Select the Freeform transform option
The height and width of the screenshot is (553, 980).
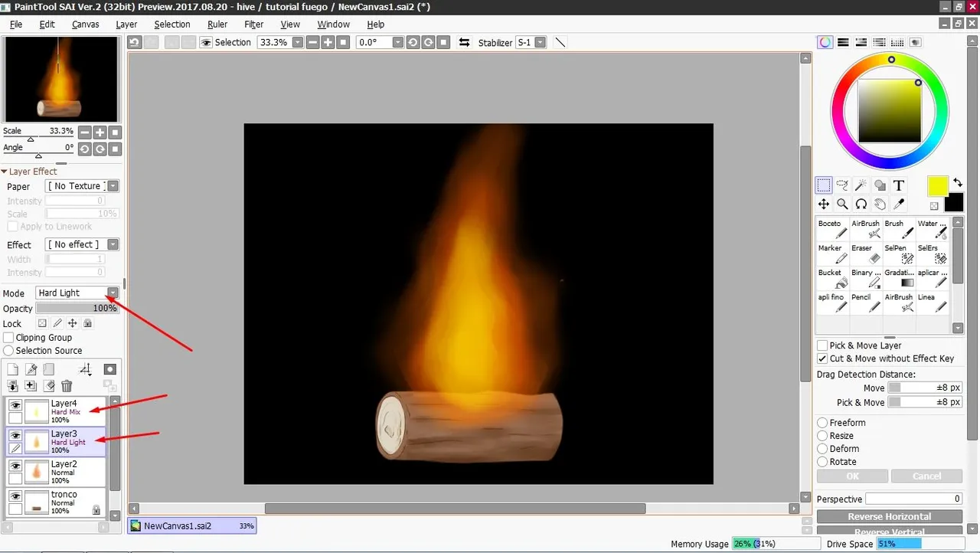coord(822,423)
